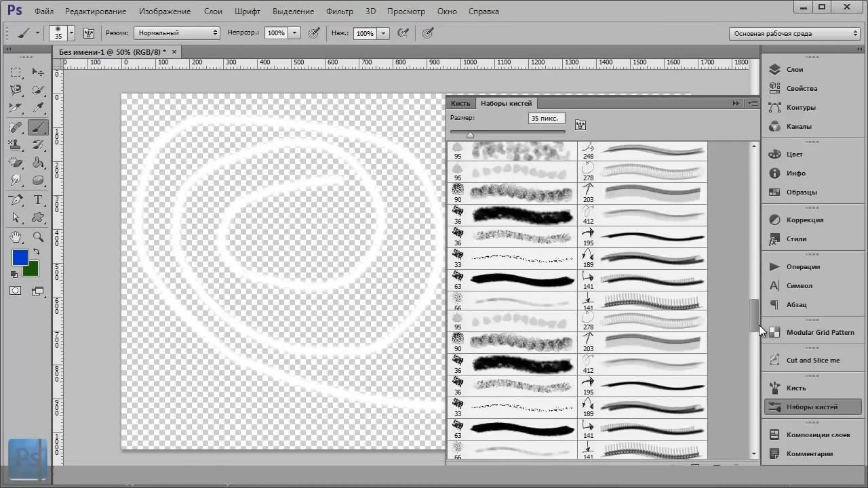This screenshot has width=868, height=488.
Task: Pick the Clone Stamp tool
Action: tap(16, 144)
